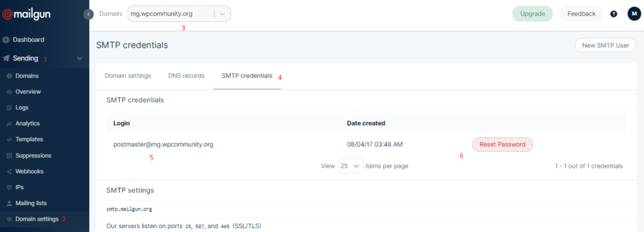644x232 pixels.
Task: Click the SMTP credentials page title
Action: [132, 45]
